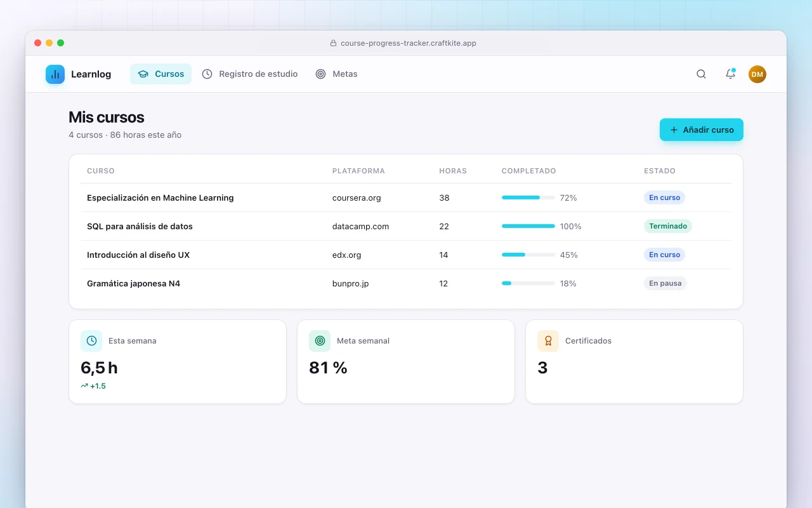Click the Mis cursos heading
812x508 pixels.
tap(107, 117)
